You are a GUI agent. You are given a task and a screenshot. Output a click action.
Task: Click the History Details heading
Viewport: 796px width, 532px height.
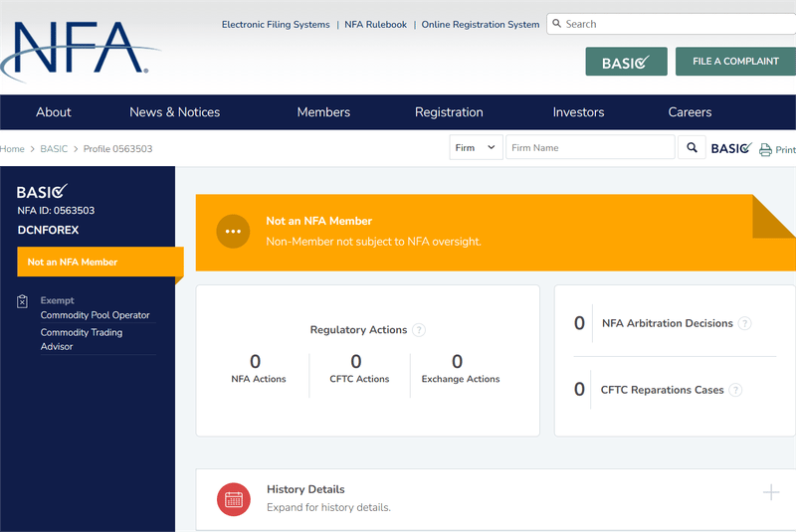click(x=305, y=489)
